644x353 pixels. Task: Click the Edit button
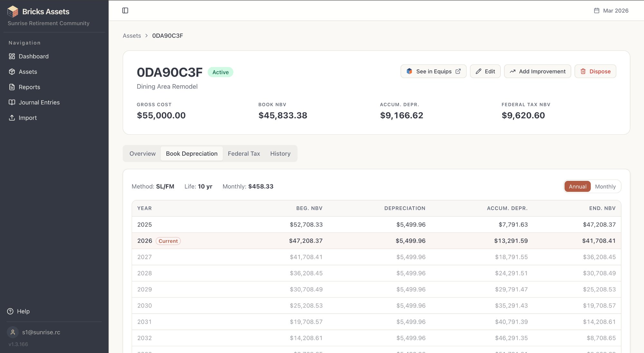tap(485, 72)
